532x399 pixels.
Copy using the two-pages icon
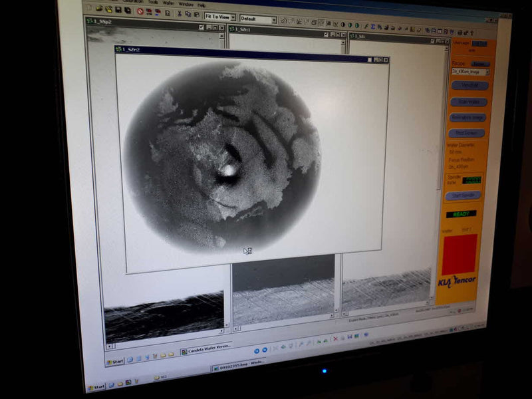tap(188, 14)
